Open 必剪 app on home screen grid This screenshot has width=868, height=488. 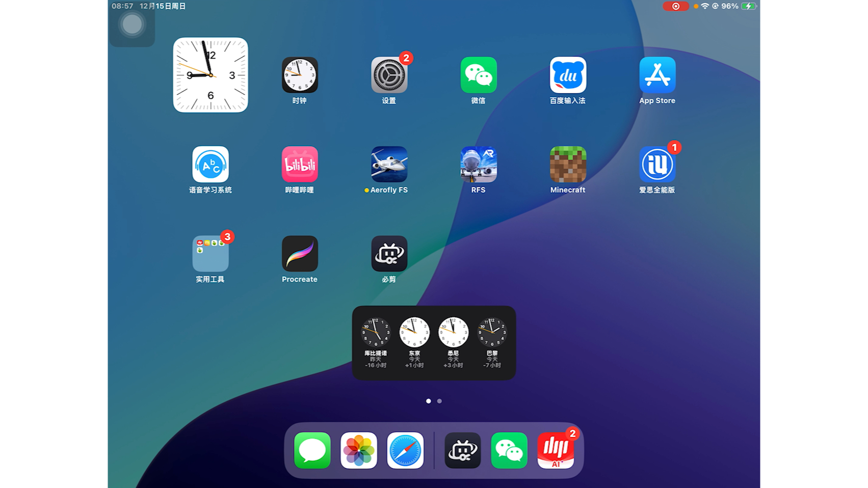pos(389,254)
